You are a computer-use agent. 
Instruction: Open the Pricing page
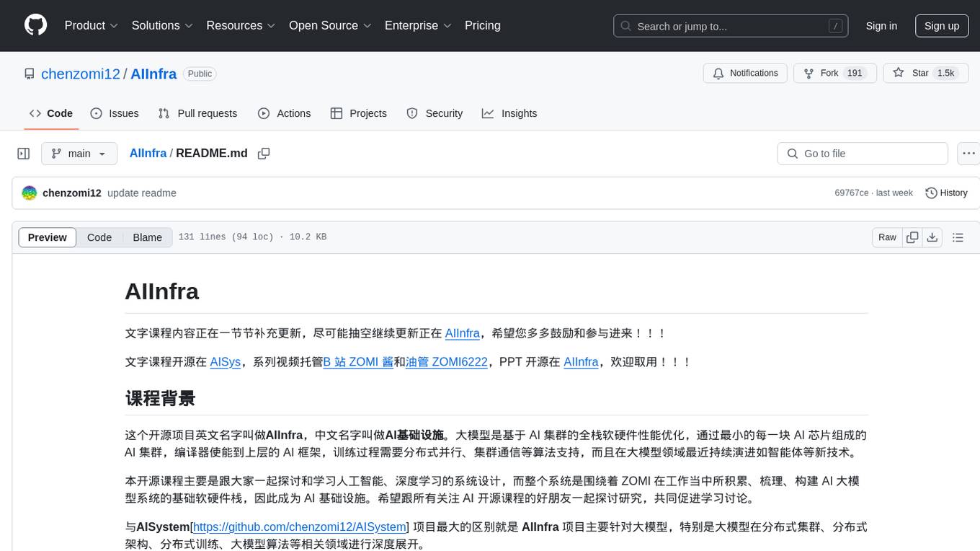click(x=483, y=25)
